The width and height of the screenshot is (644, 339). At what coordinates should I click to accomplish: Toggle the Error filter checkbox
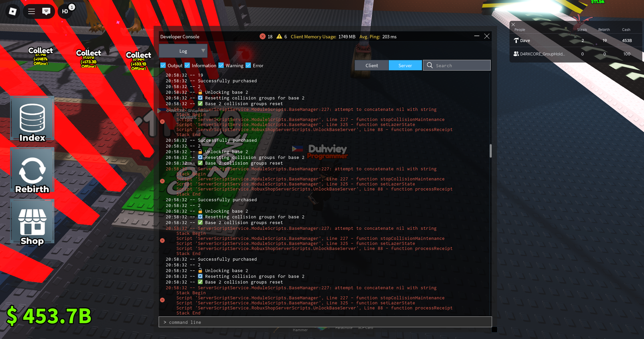[248, 65]
